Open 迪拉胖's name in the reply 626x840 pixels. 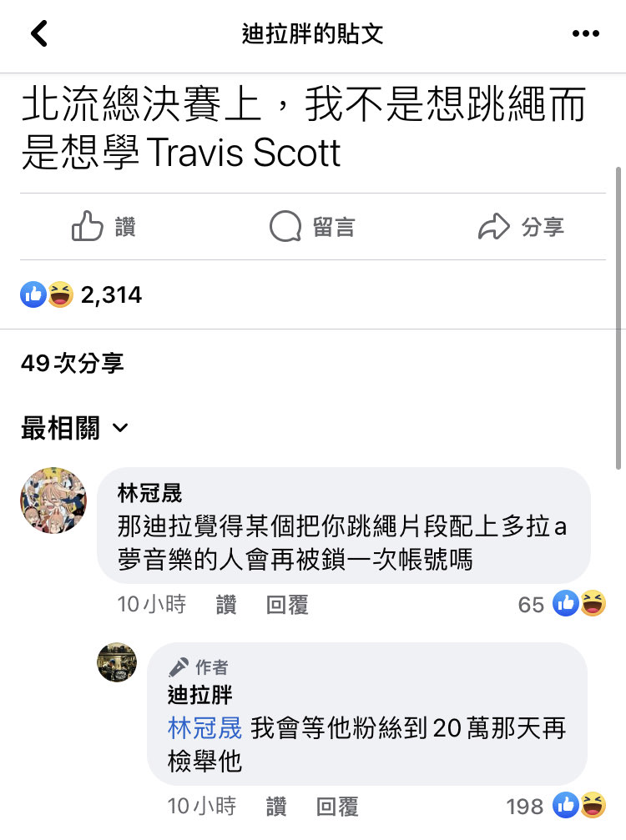click(199, 696)
